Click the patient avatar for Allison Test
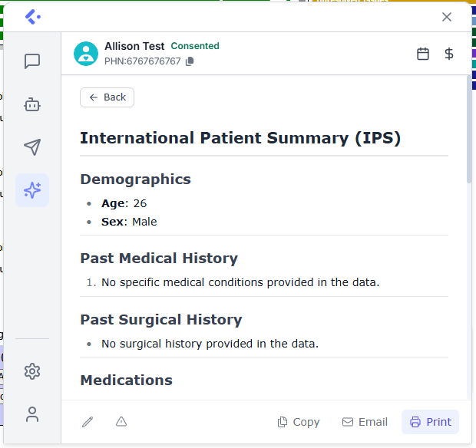Image resolution: width=476 pixels, height=448 pixels. (86, 54)
